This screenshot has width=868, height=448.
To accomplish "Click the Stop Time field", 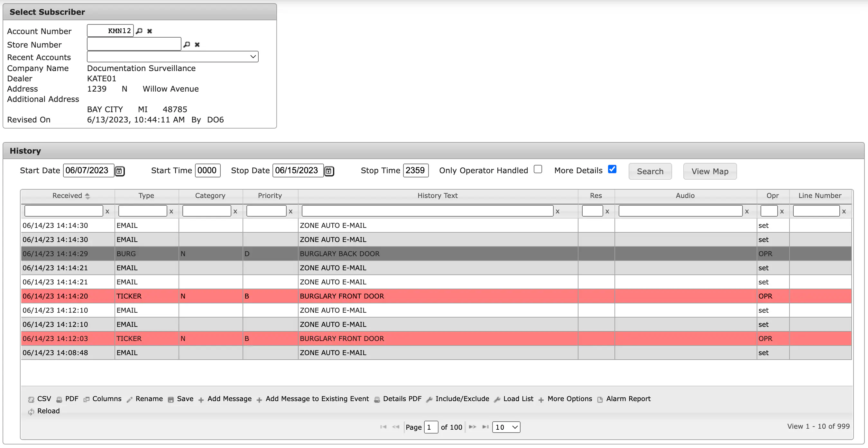I will 416,170.
